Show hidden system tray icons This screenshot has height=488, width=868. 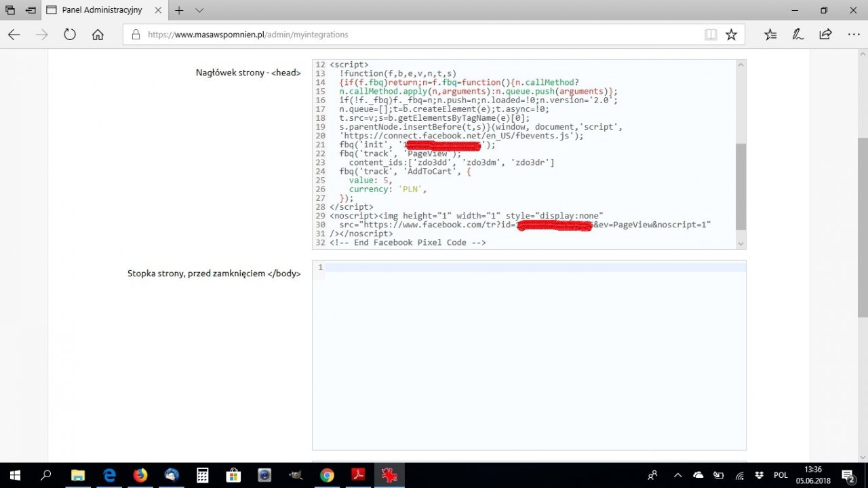(x=677, y=475)
